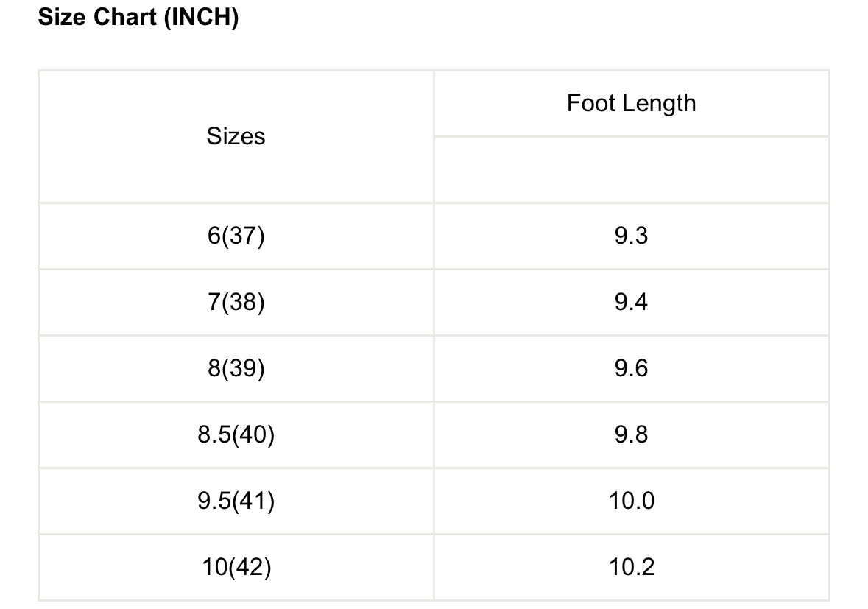Click the empty cell under Foot Length
The height and width of the screenshot is (609, 868).
tap(632, 170)
